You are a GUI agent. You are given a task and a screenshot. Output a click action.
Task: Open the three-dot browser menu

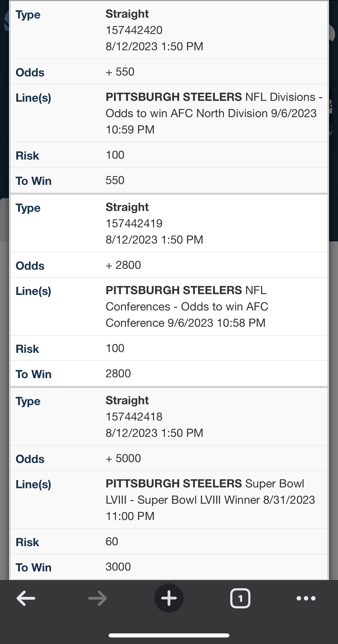pos(306,598)
